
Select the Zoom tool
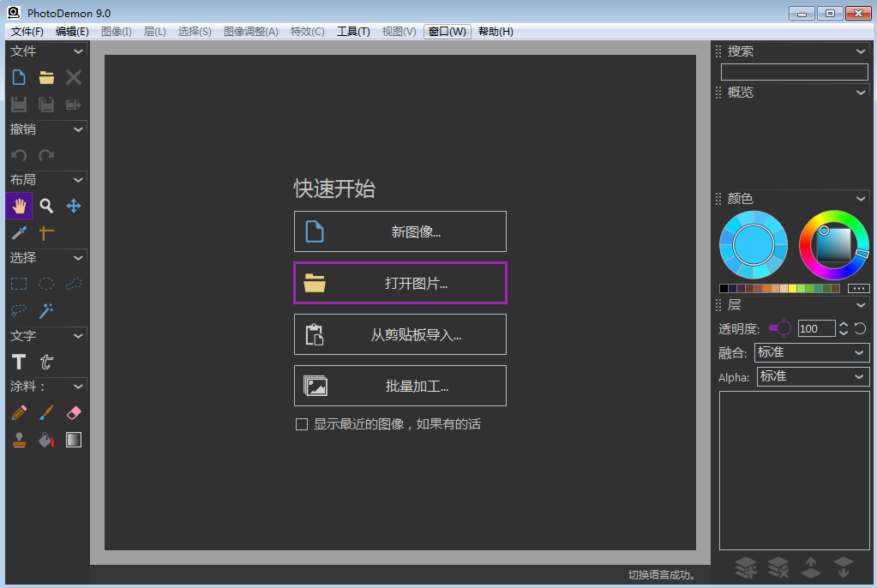pos(45,206)
